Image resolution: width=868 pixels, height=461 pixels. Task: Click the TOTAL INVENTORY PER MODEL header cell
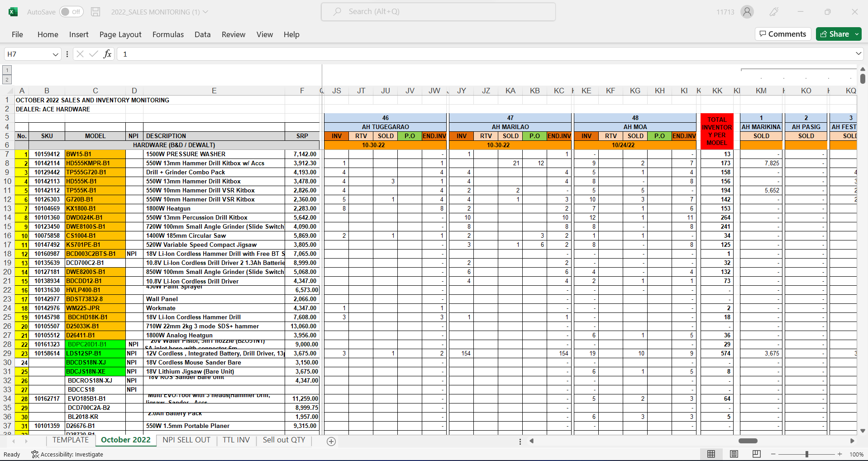[717, 131]
